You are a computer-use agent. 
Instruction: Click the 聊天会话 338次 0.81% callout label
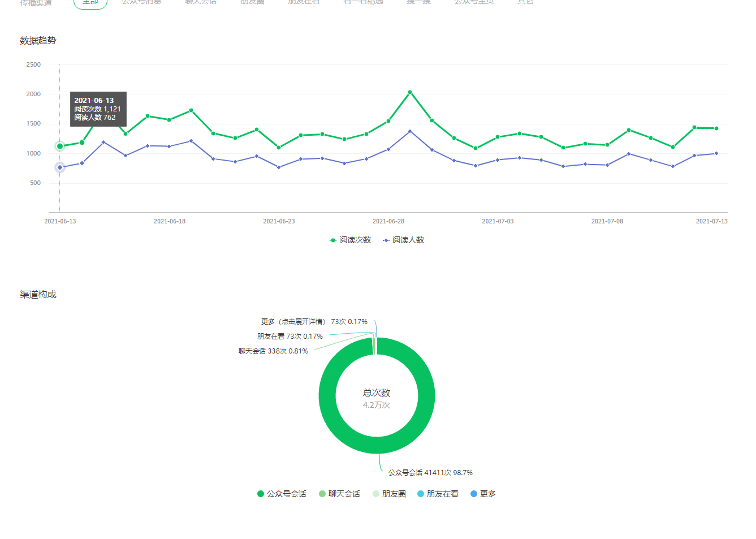point(273,351)
